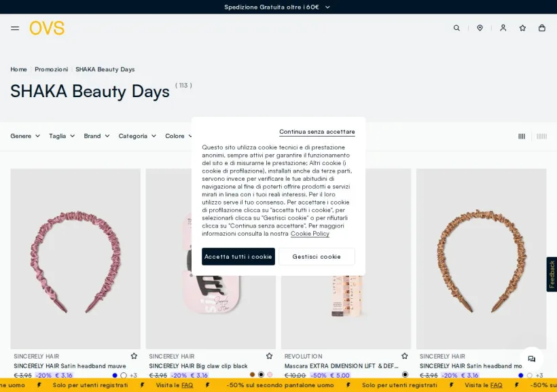The width and height of the screenshot is (557, 392).
Task: Open the Mascara EXTRA DIMENSION LIFT product title
Action: click(342, 366)
